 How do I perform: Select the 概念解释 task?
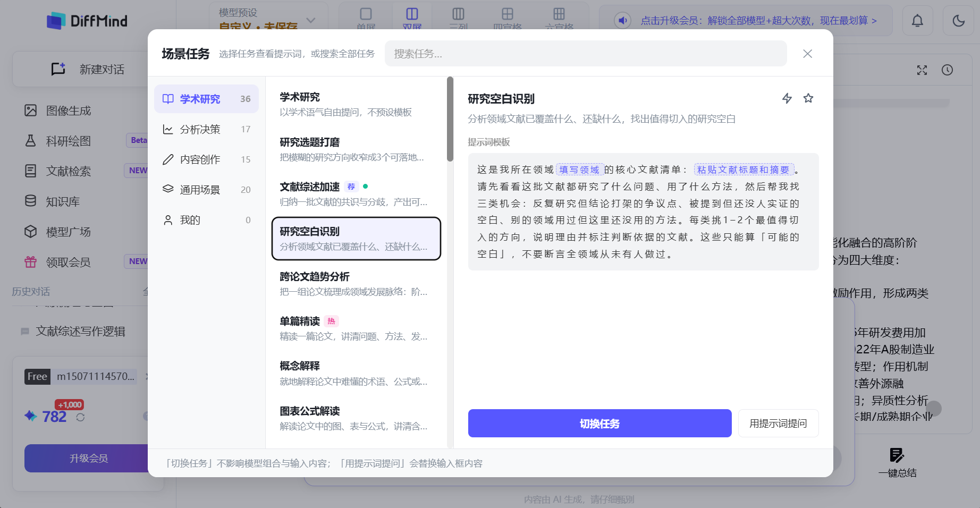(356, 373)
